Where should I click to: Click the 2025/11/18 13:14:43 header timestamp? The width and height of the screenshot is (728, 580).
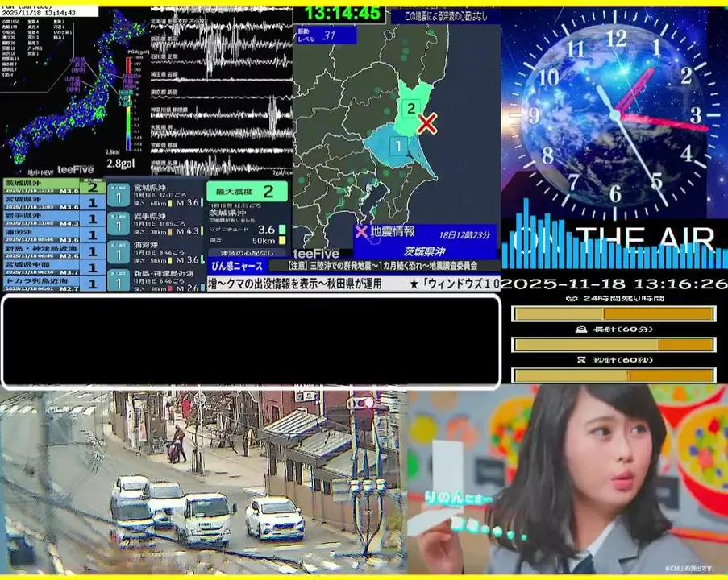pyautogui.click(x=39, y=13)
